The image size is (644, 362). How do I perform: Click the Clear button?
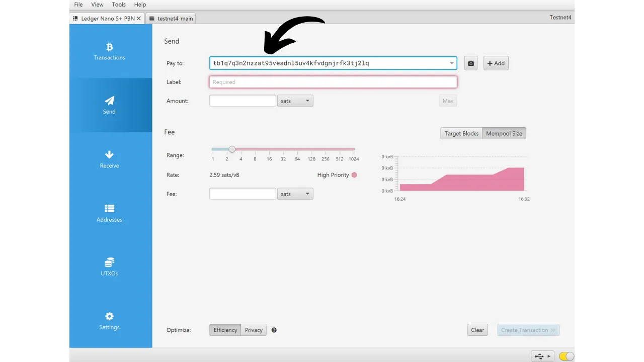click(477, 330)
